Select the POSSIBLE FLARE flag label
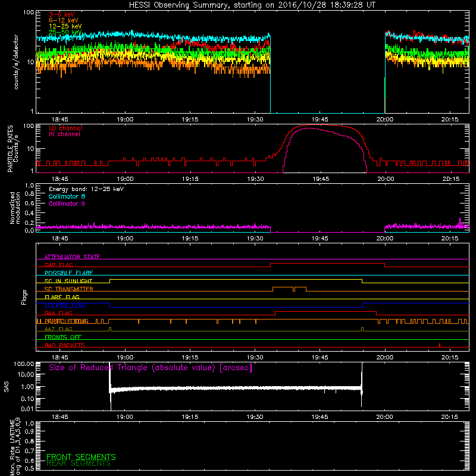The height and width of the screenshot is (476, 476). pos(68,273)
